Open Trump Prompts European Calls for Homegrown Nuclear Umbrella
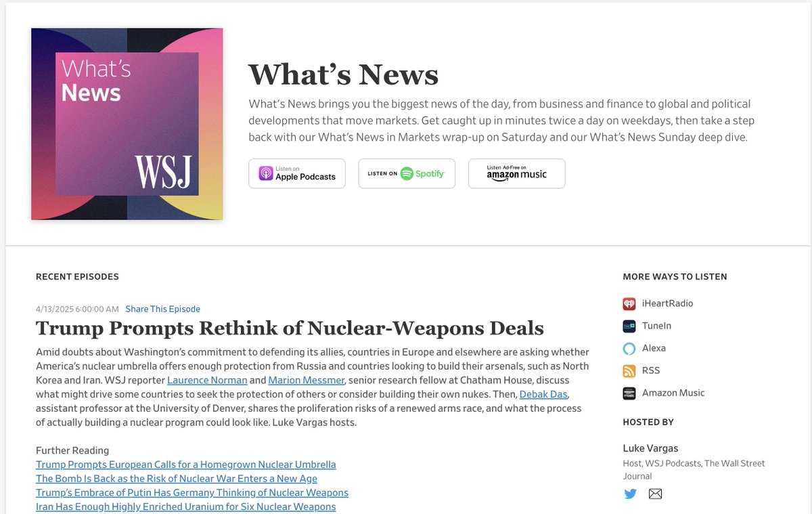The height and width of the screenshot is (514, 812). pos(186,465)
